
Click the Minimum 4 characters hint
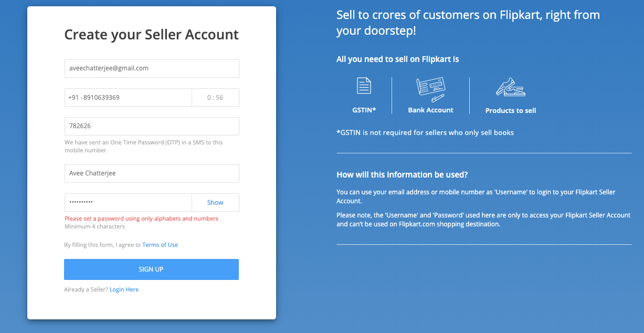(x=94, y=227)
